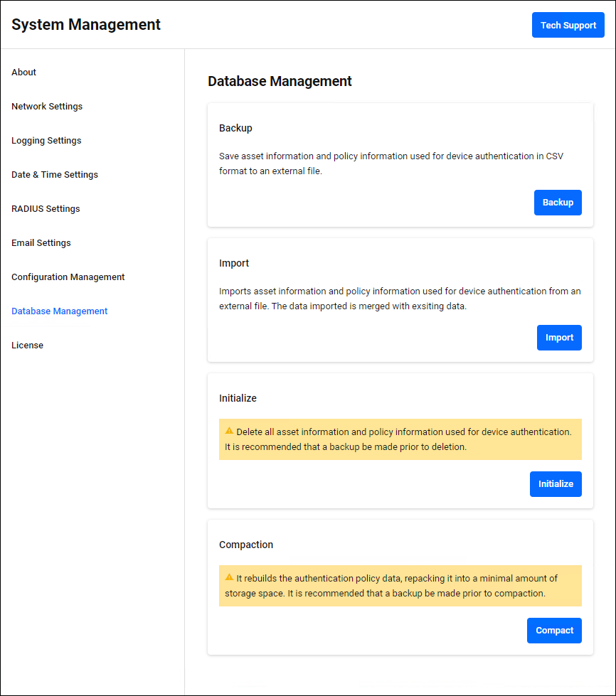Screen dimensions: 616x696
Task: Go to the About page in the sidebar
Action: click(24, 73)
